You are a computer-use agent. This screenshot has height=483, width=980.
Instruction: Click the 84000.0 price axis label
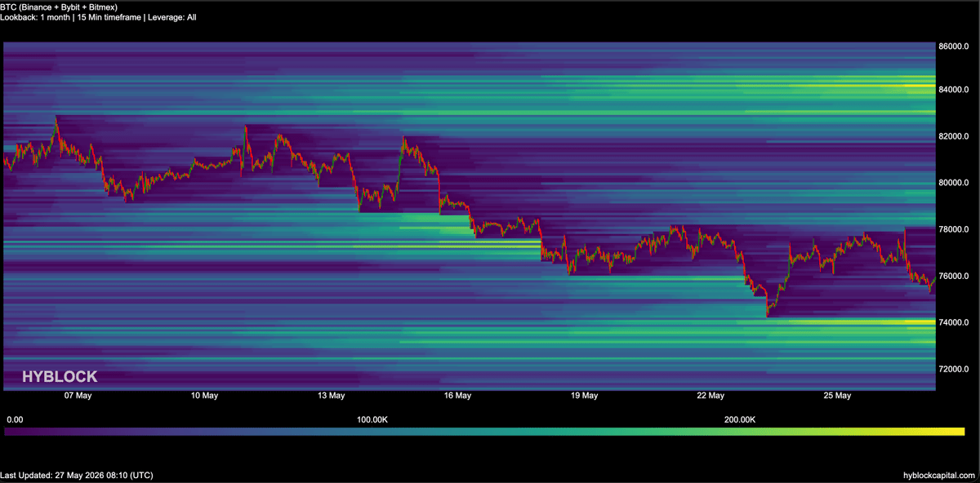[955, 89]
